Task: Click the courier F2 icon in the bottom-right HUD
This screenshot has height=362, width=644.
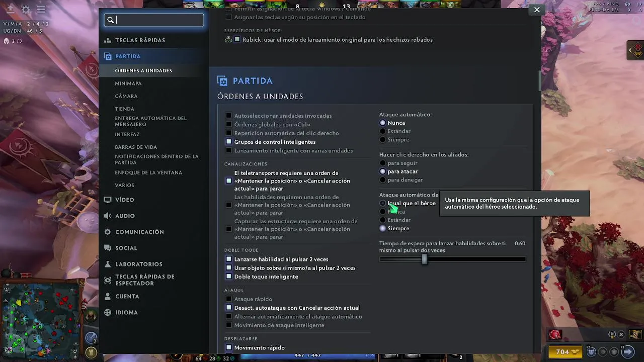Action: coord(592,352)
